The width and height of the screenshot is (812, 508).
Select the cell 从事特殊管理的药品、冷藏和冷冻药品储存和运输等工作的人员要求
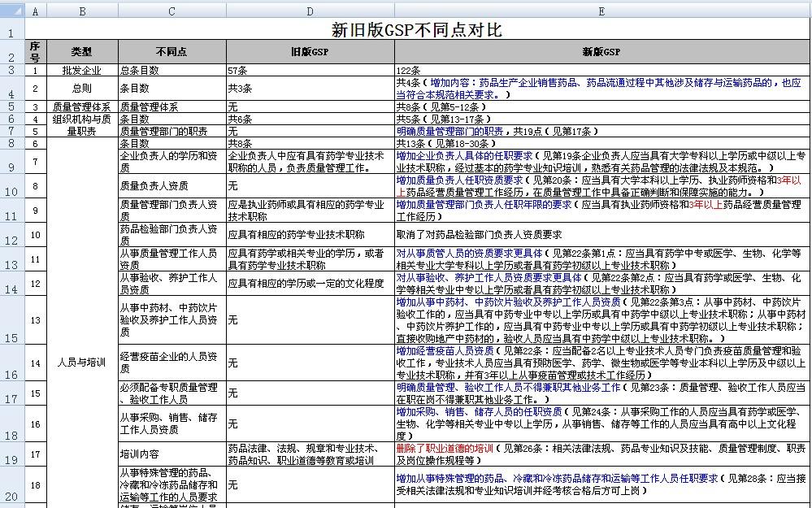coord(172,484)
